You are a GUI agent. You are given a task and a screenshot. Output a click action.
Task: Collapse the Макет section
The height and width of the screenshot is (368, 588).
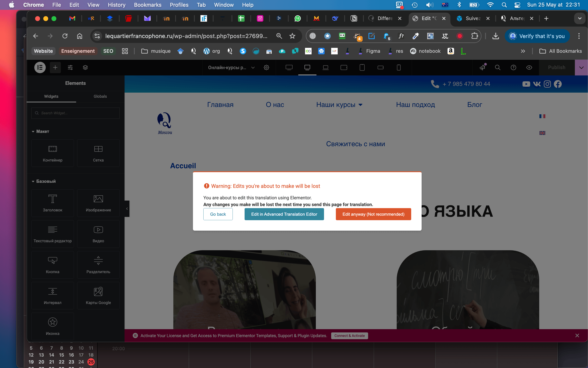pos(40,131)
